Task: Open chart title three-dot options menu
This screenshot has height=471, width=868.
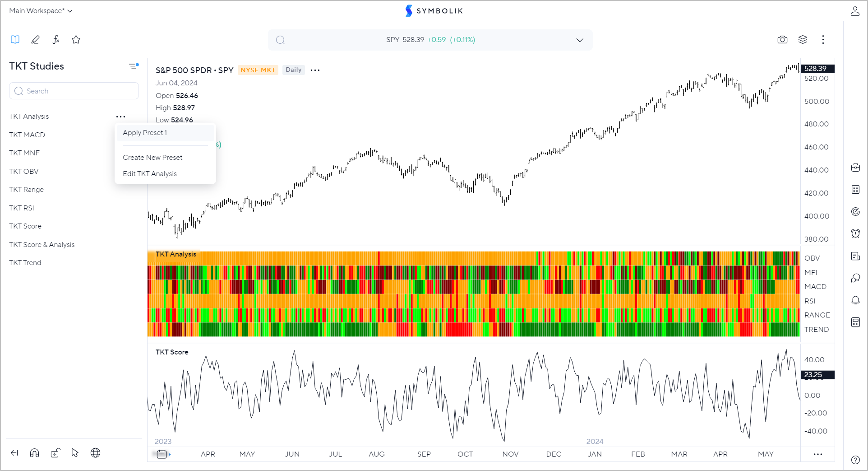Action: tap(315, 70)
